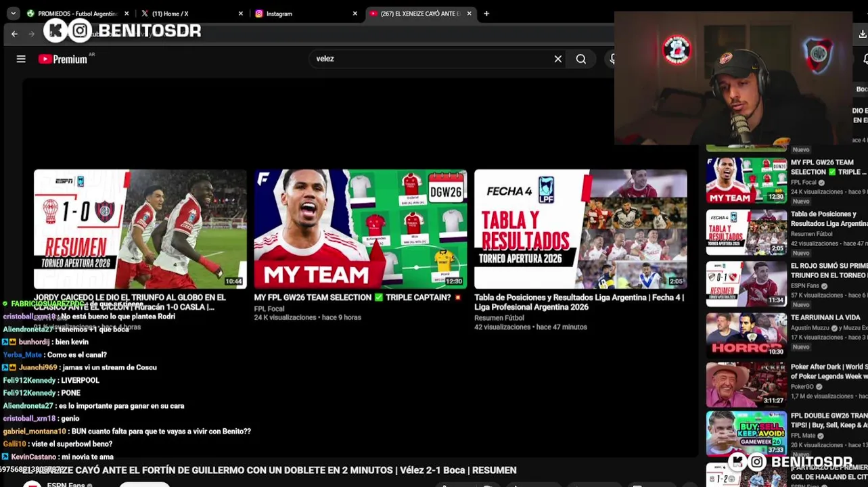Click '42 visualizaciones • hace 47 minutos' under large video
This screenshot has width=868, height=487.
pos(530,327)
